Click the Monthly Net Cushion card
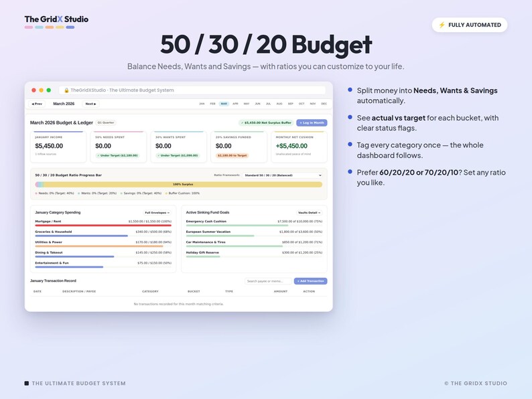 coord(300,147)
